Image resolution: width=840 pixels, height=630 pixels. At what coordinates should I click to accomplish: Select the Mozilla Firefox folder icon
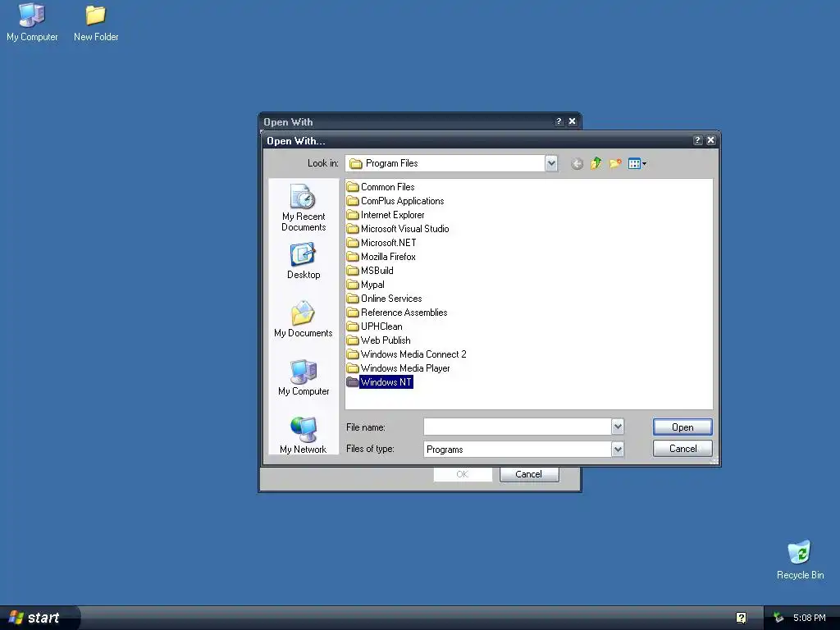pos(352,257)
